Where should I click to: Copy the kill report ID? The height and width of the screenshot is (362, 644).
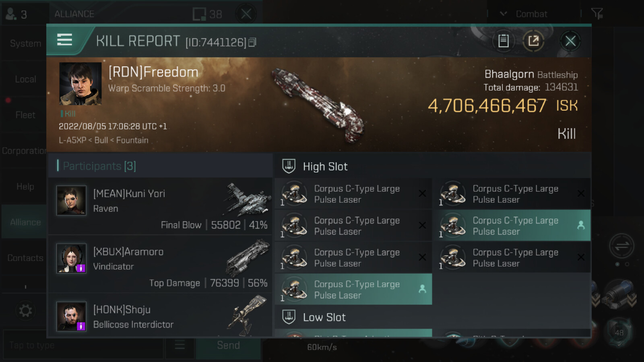click(252, 42)
